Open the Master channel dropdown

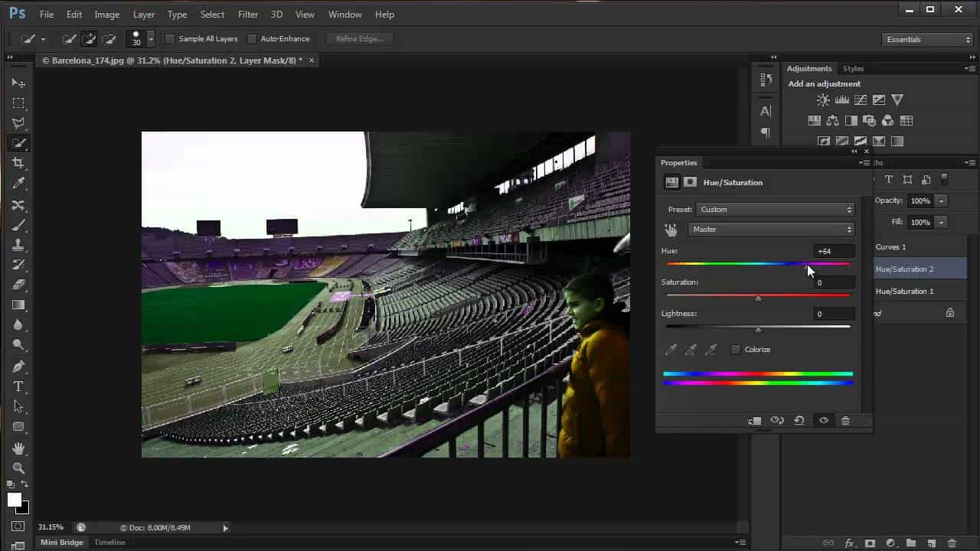[771, 230]
